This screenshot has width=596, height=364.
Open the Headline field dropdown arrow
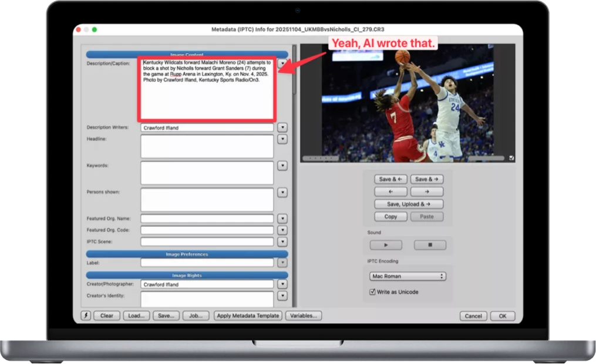(x=282, y=139)
